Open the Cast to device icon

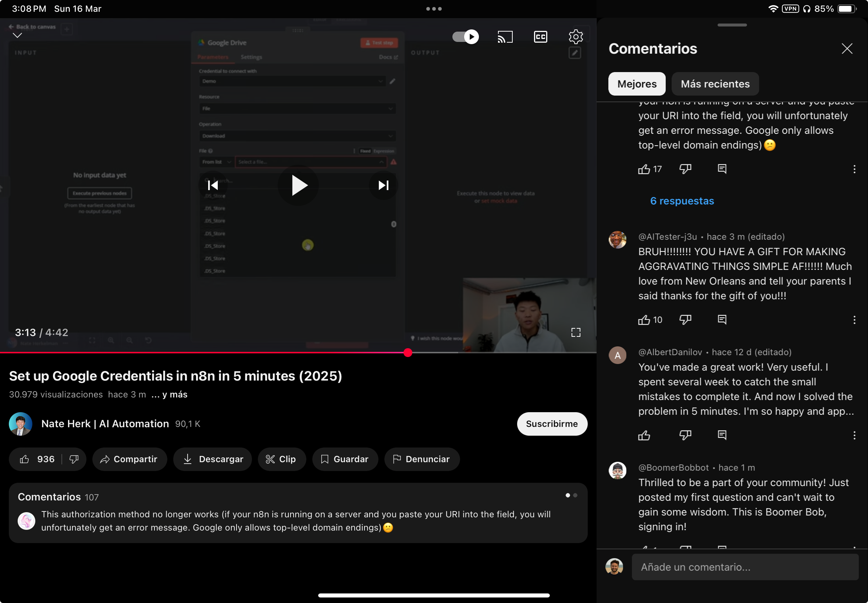505,37
